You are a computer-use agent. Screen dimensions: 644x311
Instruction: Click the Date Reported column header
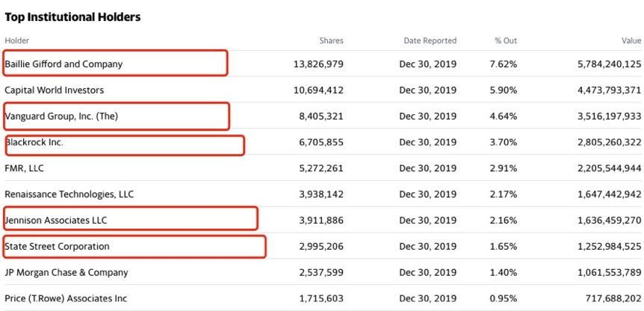click(430, 40)
